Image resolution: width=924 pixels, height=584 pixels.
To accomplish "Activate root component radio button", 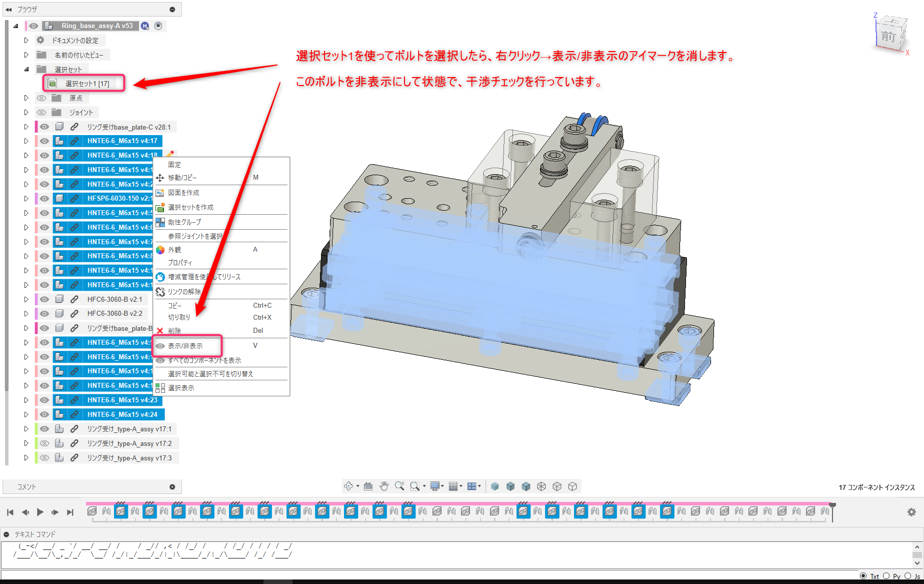I will (158, 26).
